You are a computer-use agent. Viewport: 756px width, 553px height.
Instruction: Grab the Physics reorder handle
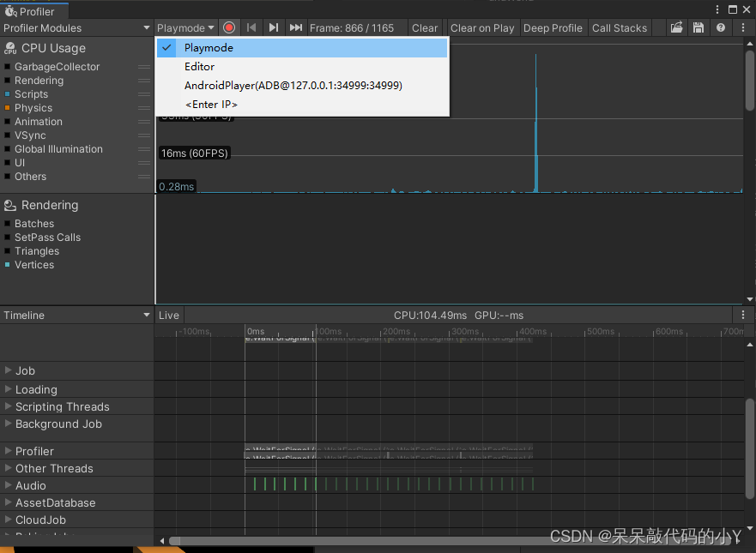(x=143, y=108)
